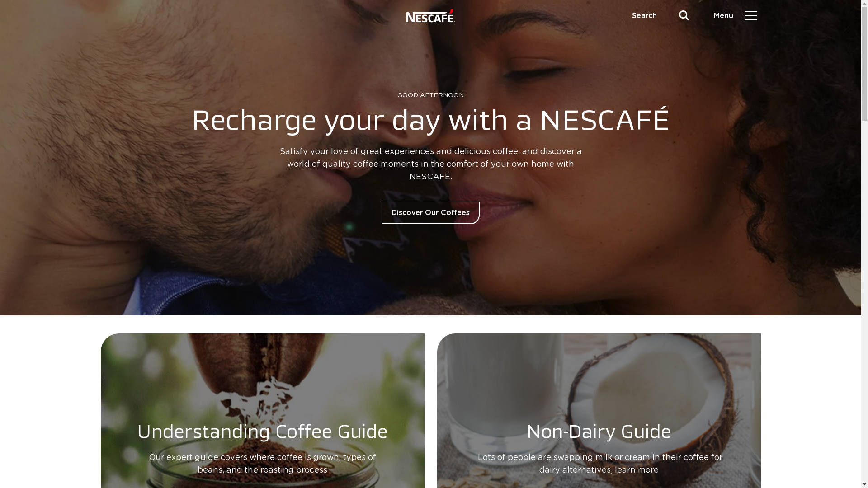Open the Non-Dairy Guide heading
Screen dimensions: 868x488
[x=599, y=432]
